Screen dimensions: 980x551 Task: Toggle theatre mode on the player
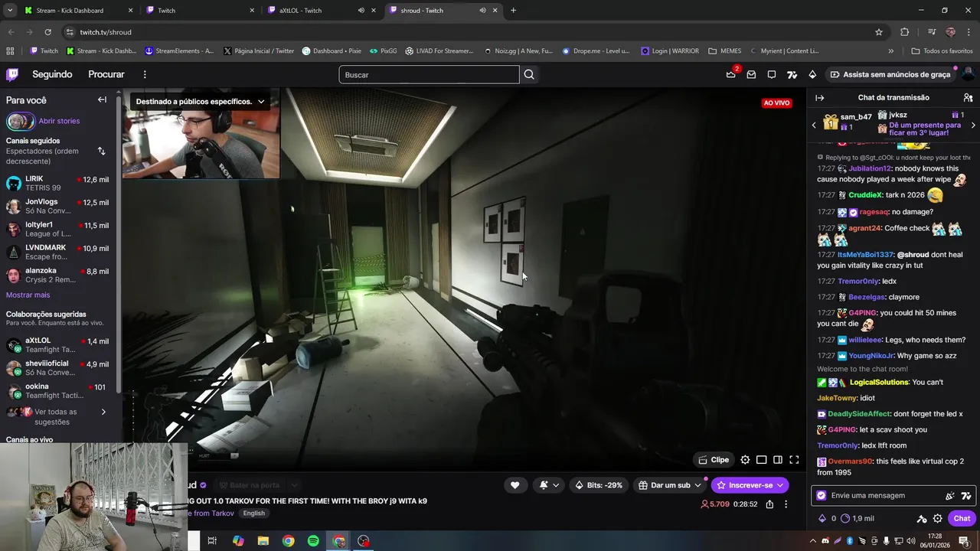[761, 460]
